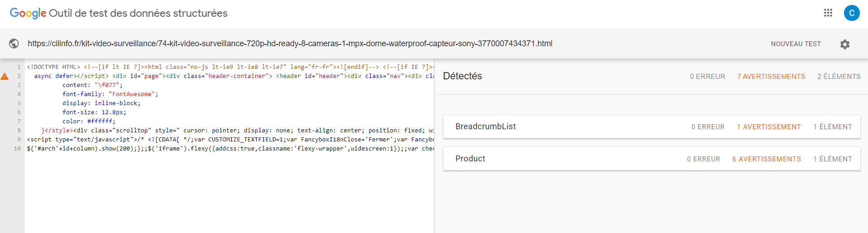
Task: Click the title Outil de test des données structurées
Action: pos(138,13)
